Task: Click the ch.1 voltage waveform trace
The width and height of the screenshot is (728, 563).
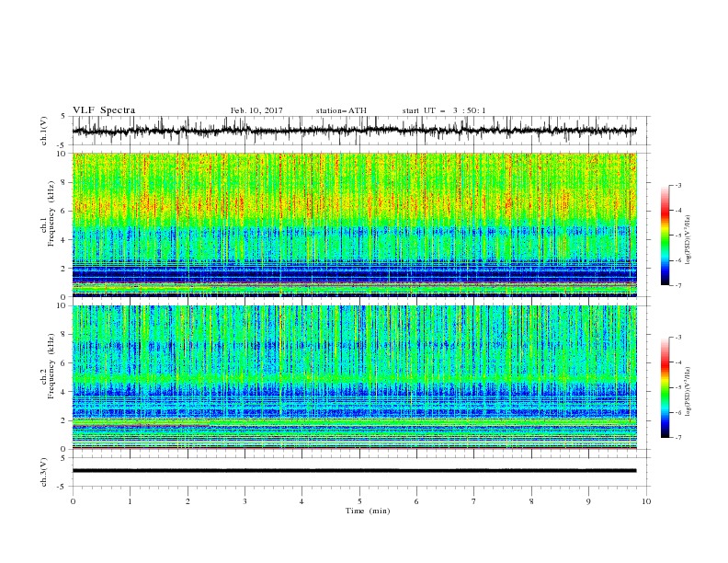Action: 354,131
